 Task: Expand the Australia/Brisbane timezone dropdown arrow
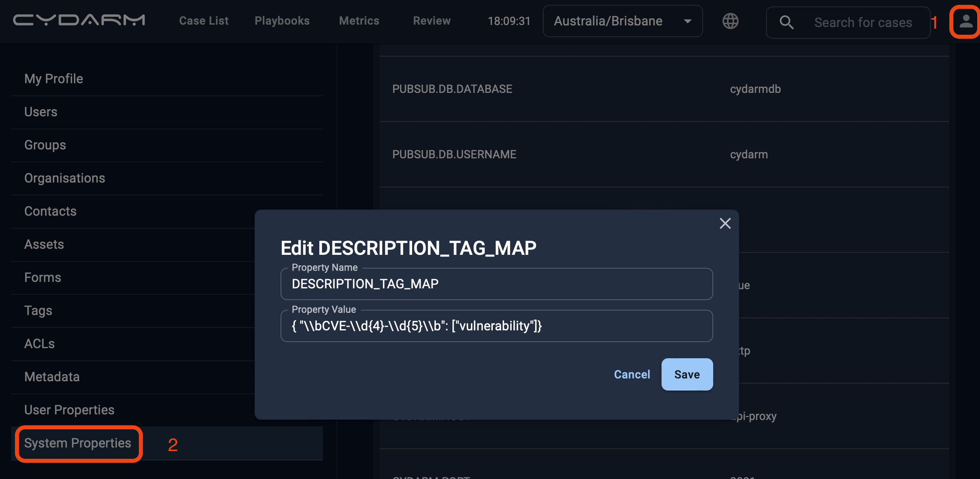click(x=688, y=21)
